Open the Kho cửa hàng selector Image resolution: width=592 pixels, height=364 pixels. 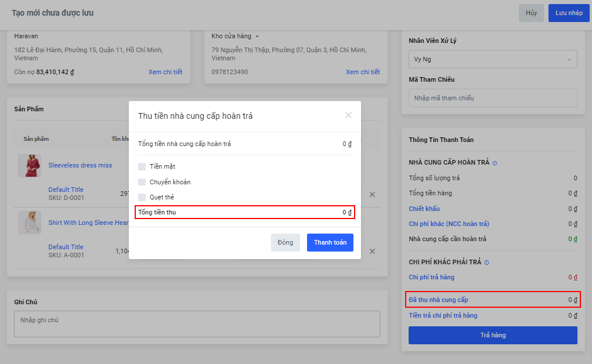(x=235, y=36)
